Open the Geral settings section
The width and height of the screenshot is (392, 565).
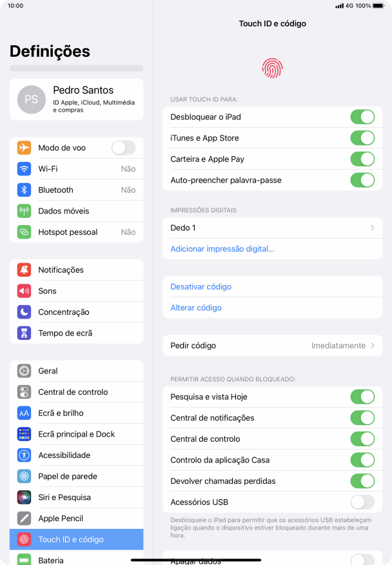point(76,371)
